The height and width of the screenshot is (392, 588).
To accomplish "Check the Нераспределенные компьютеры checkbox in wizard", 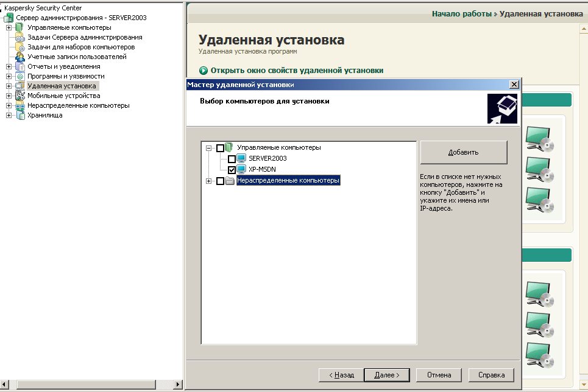I will coord(221,181).
